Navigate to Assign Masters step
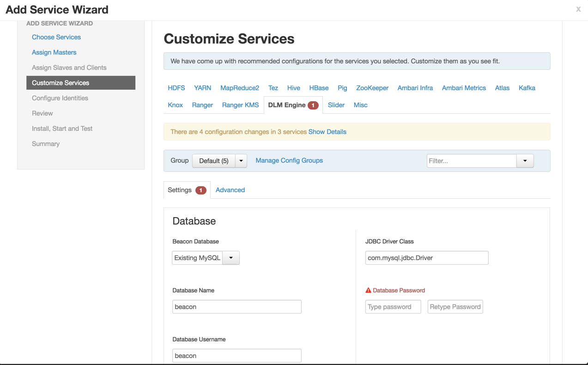This screenshot has width=588, height=365. [54, 52]
